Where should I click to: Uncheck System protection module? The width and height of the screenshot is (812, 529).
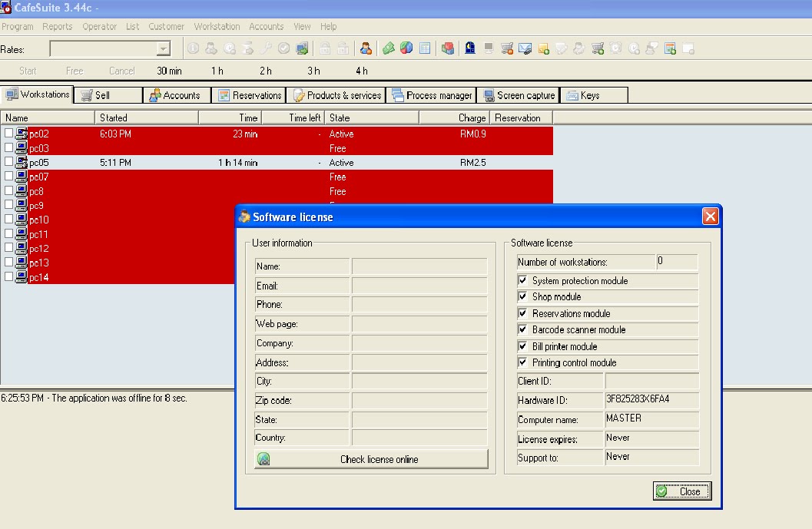coord(522,280)
